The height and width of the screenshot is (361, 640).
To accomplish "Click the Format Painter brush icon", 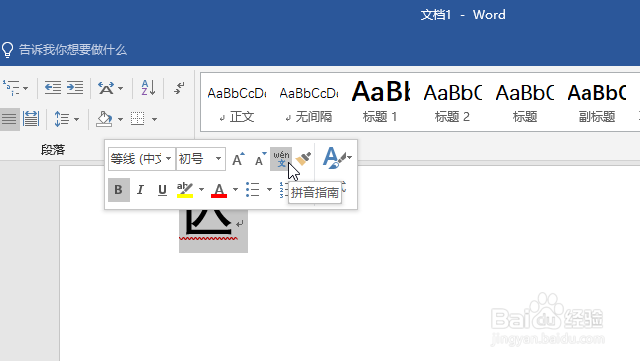I will pos(304,159).
